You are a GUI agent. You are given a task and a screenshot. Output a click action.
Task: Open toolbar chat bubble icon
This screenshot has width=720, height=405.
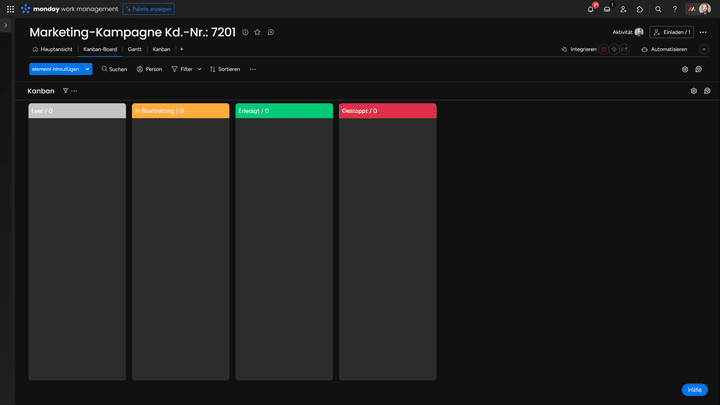click(698, 69)
